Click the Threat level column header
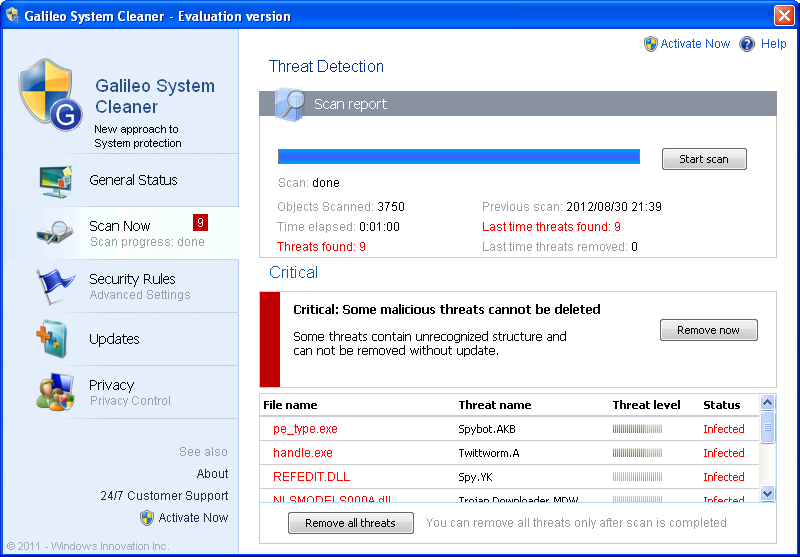This screenshot has width=800, height=557. (x=646, y=405)
